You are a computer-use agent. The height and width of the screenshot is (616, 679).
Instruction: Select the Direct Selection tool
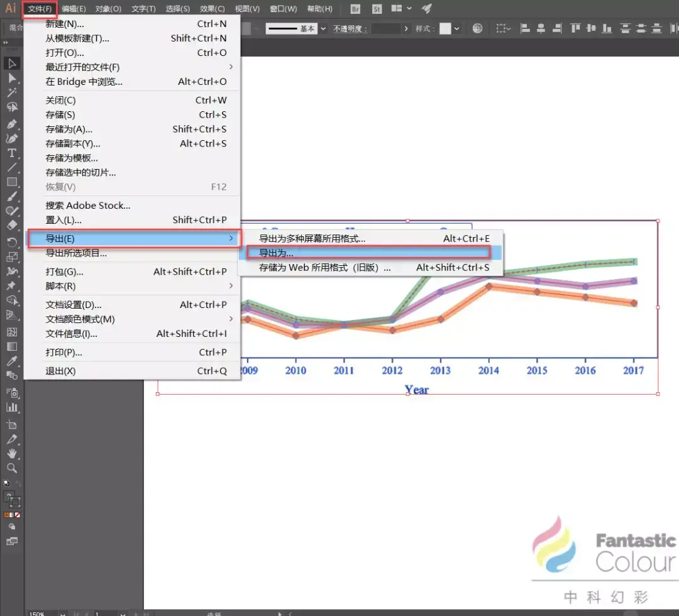[12, 79]
